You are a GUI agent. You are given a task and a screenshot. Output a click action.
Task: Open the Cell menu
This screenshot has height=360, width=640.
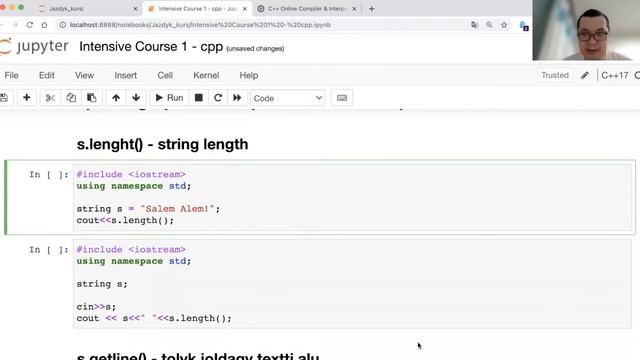(165, 76)
